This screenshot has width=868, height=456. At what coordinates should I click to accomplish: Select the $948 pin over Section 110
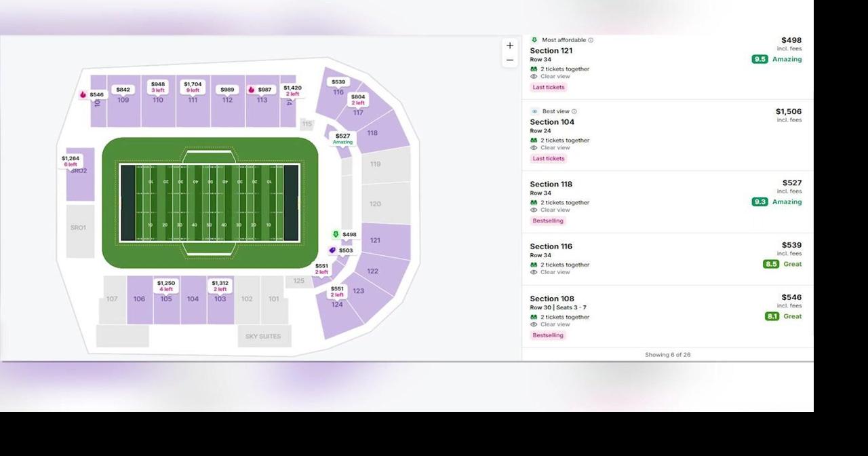pyautogui.click(x=158, y=87)
